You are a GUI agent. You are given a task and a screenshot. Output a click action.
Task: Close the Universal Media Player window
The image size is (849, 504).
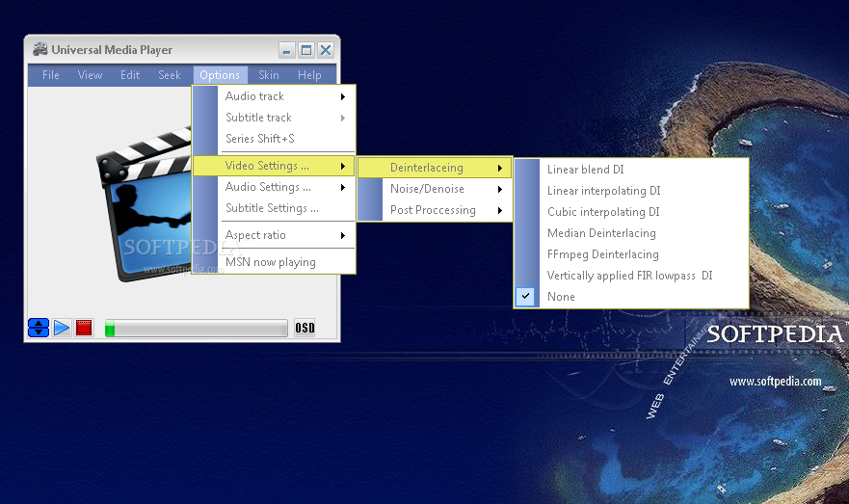click(x=326, y=50)
